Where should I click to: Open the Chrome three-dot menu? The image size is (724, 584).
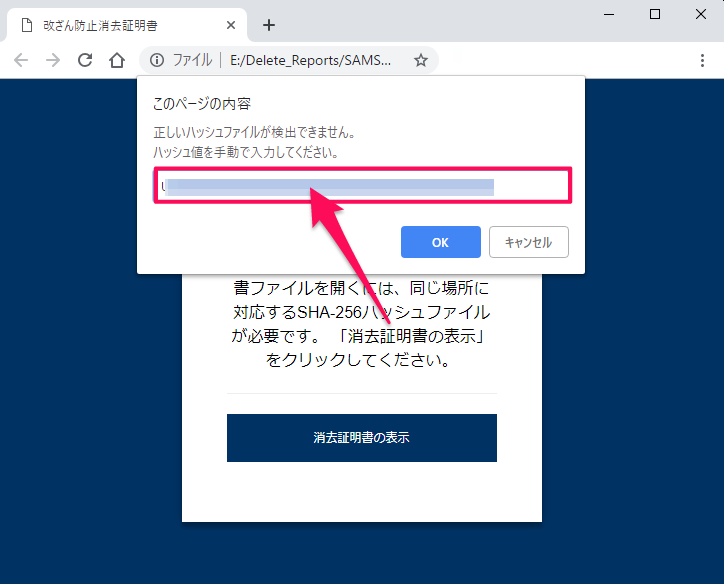click(703, 60)
